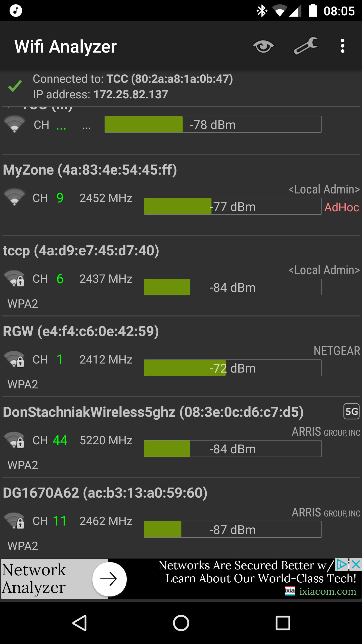362x644 pixels.
Task: Select the MyZone network title
Action: coord(90,170)
